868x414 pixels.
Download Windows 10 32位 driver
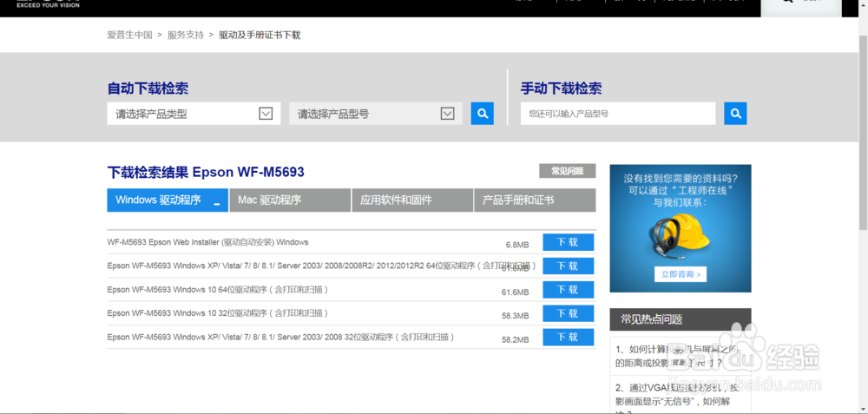[x=568, y=313]
